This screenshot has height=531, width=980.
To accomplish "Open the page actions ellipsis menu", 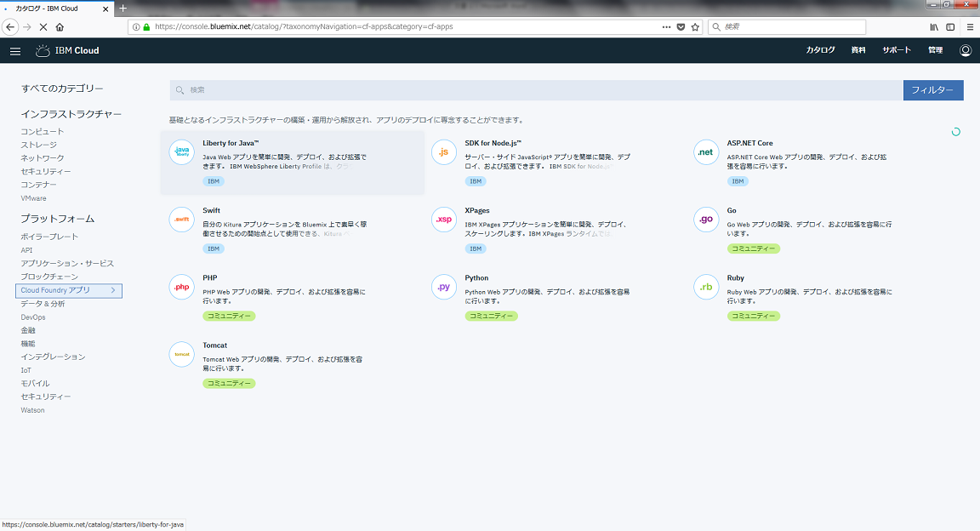I will click(666, 27).
